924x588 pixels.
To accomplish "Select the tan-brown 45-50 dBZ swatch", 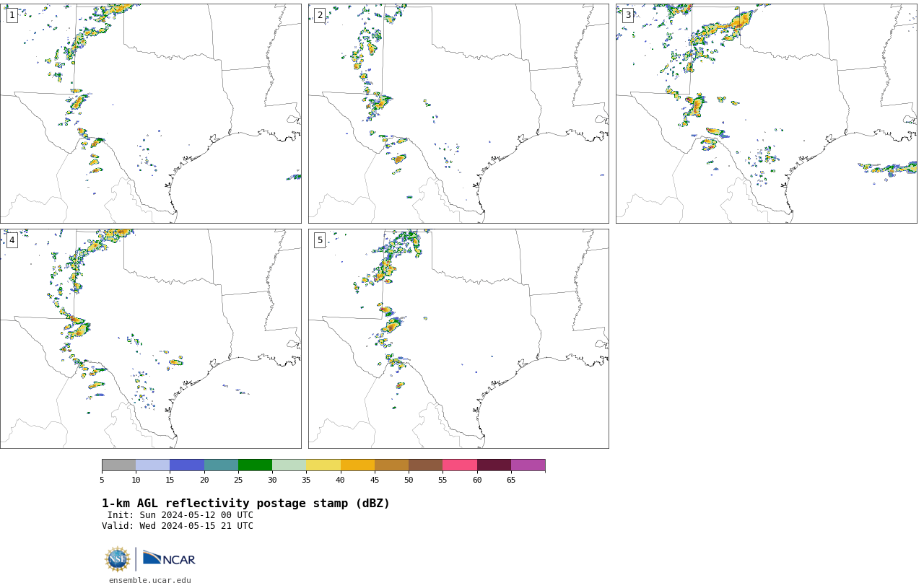I will click(391, 465).
